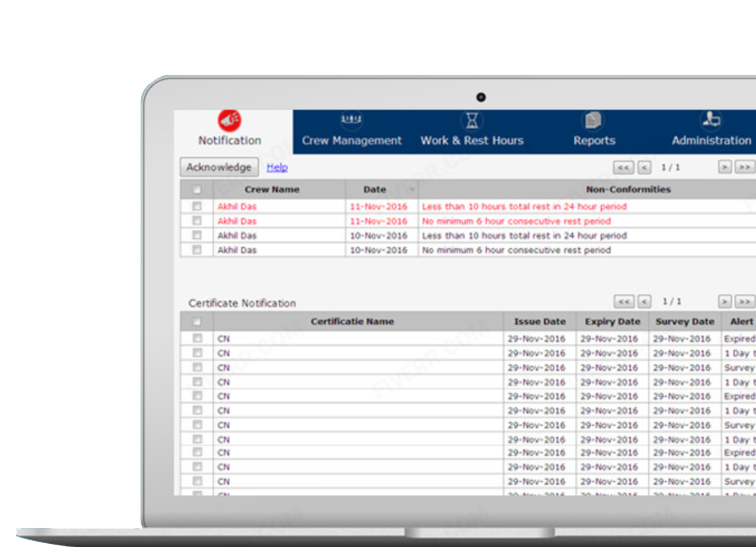Open the Date column sort arrow

tap(411, 190)
